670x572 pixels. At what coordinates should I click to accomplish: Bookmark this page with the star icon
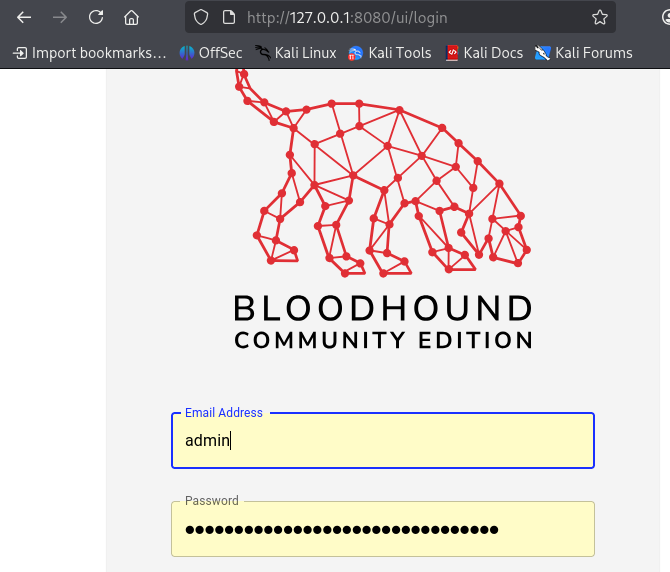pyautogui.click(x=599, y=18)
